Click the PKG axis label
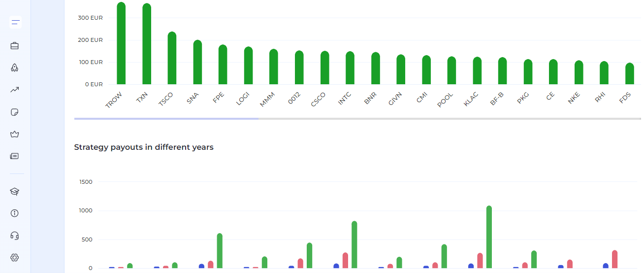644x273 pixels. [x=523, y=98]
